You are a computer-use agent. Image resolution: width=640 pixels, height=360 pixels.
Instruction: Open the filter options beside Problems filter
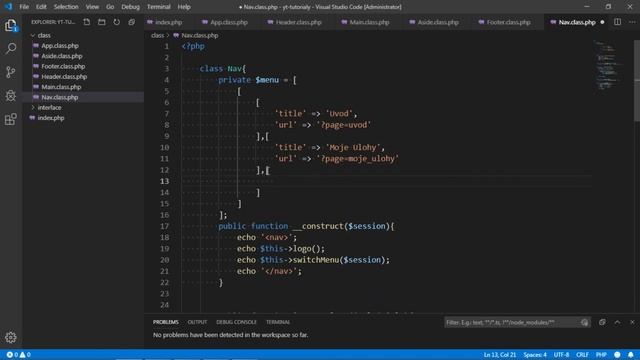[584, 322]
